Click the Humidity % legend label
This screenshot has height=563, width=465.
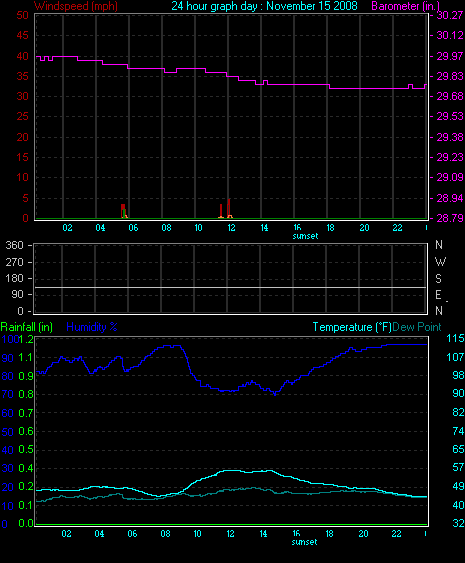tap(92, 327)
